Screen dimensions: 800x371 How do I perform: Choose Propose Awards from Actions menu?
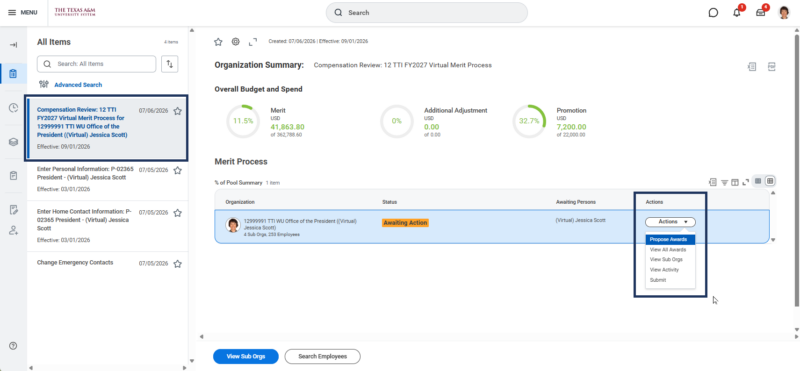coord(670,239)
